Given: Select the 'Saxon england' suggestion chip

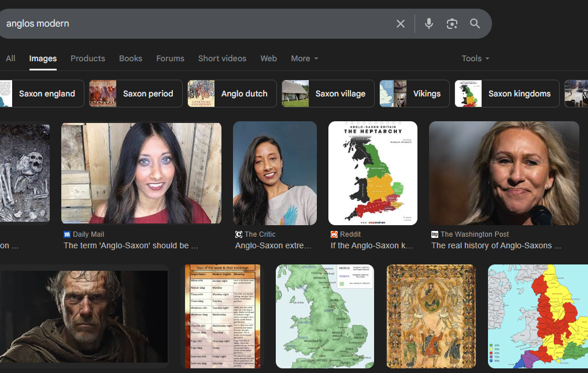Looking at the screenshot, I should click(x=42, y=94).
